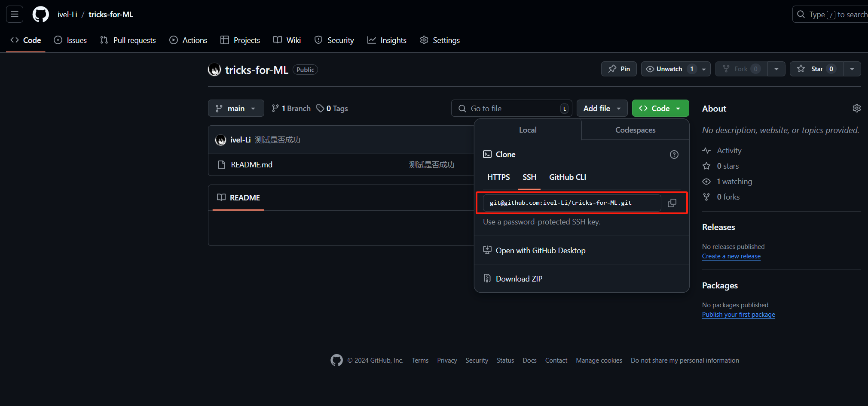Click the Go to file search field
This screenshot has height=406, width=868.
tap(512, 108)
